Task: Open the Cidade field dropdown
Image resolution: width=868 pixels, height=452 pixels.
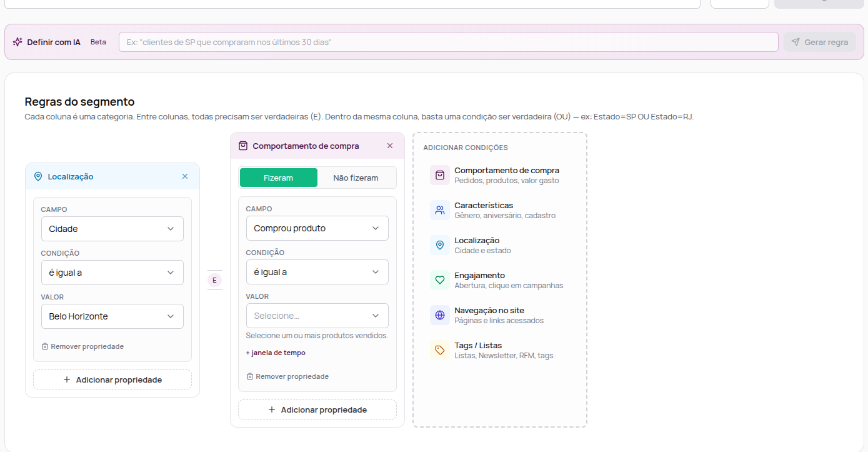Action: pos(112,229)
